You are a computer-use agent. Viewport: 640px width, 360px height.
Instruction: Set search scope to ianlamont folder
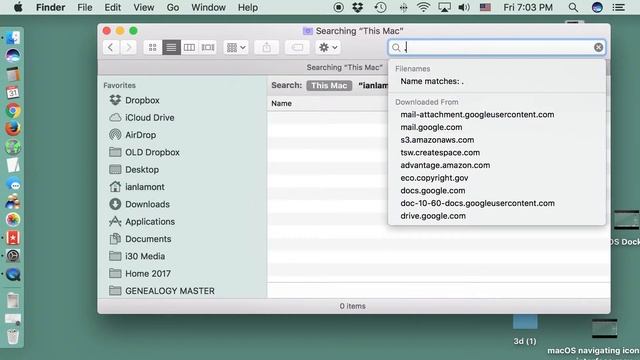point(373,85)
